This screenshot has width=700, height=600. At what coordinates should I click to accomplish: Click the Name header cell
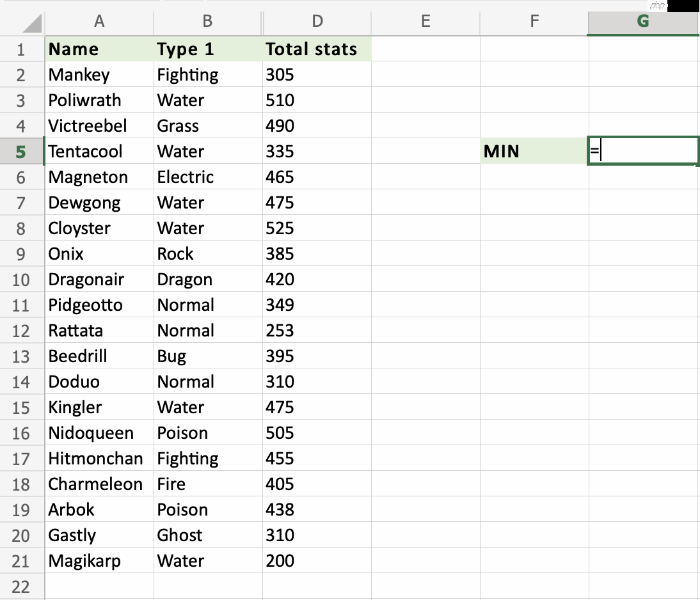99,49
